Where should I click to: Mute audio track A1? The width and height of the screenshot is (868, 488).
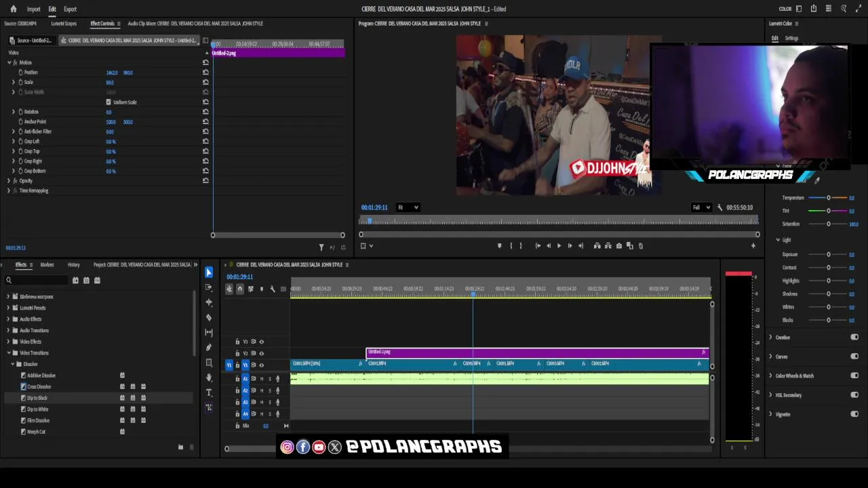[261, 379]
